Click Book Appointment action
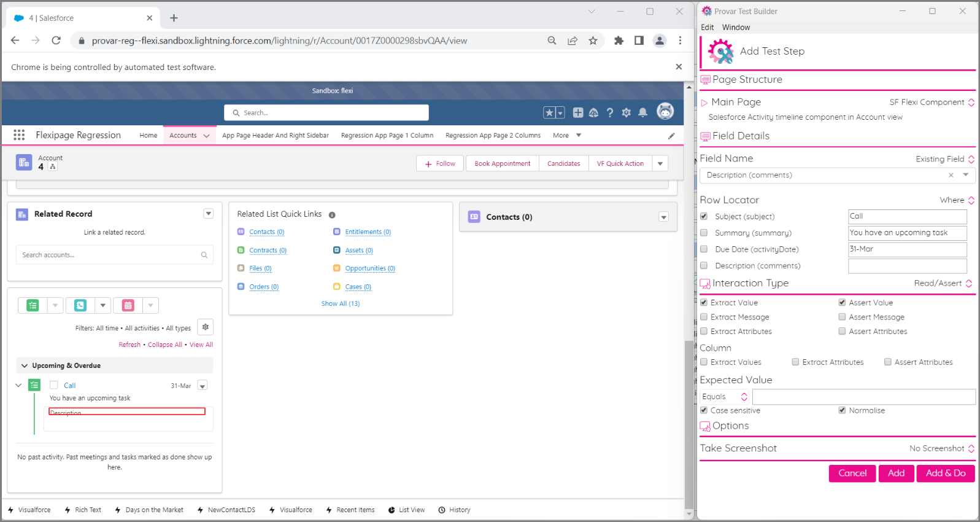Image resolution: width=980 pixels, height=522 pixels. (x=503, y=163)
